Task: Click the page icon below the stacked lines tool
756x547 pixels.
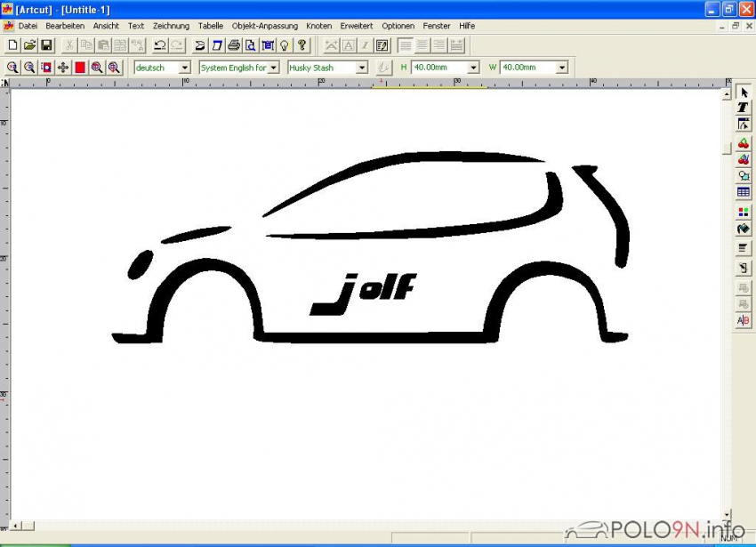Action: pos(744,269)
